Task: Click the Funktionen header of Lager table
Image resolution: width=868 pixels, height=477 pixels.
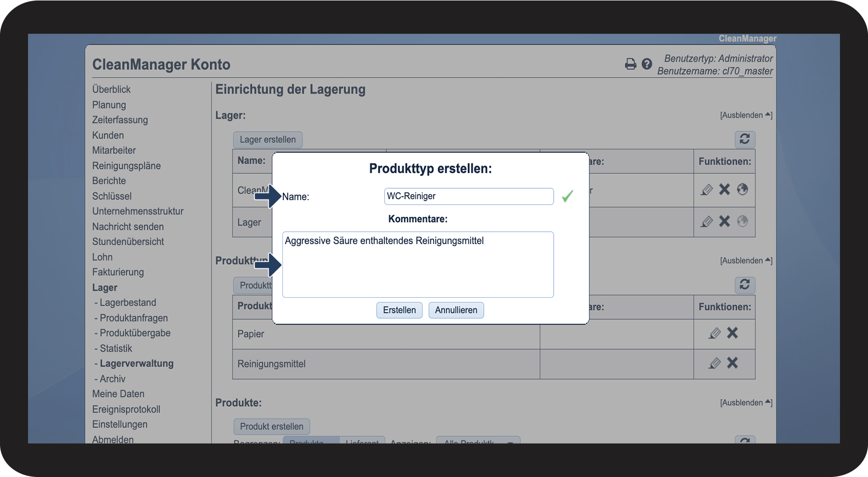Action: point(725,161)
